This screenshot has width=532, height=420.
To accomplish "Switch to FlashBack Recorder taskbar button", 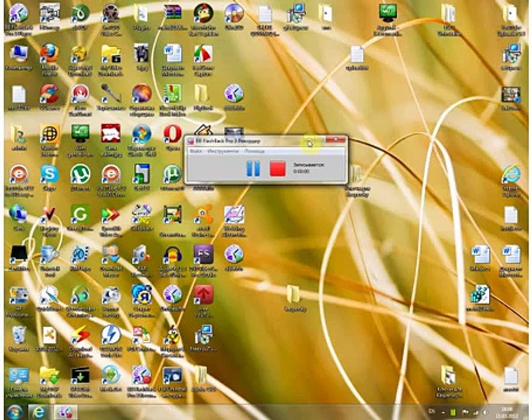I will tap(65, 412).
